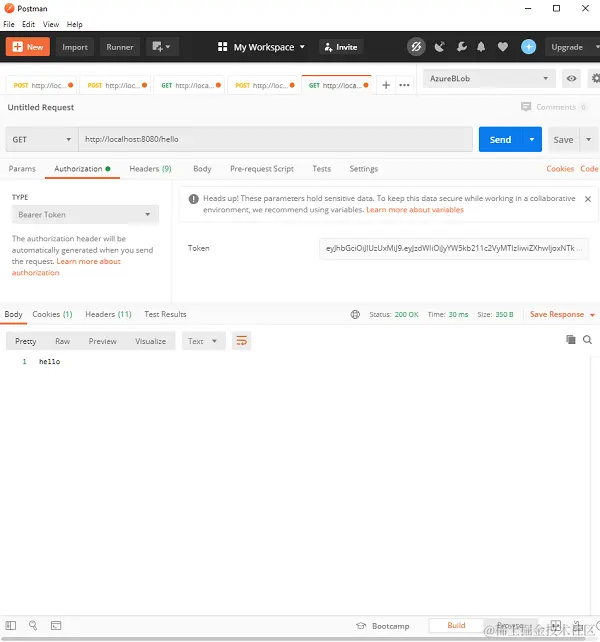This screenshot has width=600, height=642.
Task: Click the New button
Action: pos(27,47)
